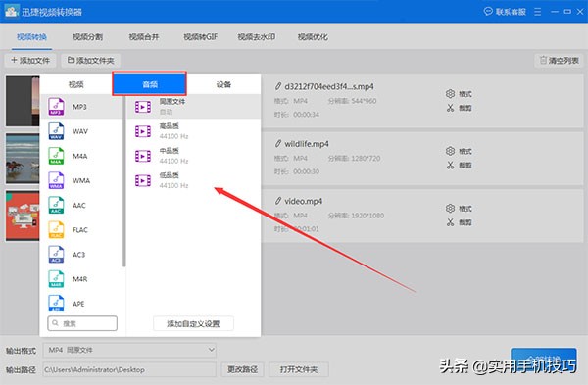Open the 设备 format category tab
588x385 pixels.
(x=223, y=84)
